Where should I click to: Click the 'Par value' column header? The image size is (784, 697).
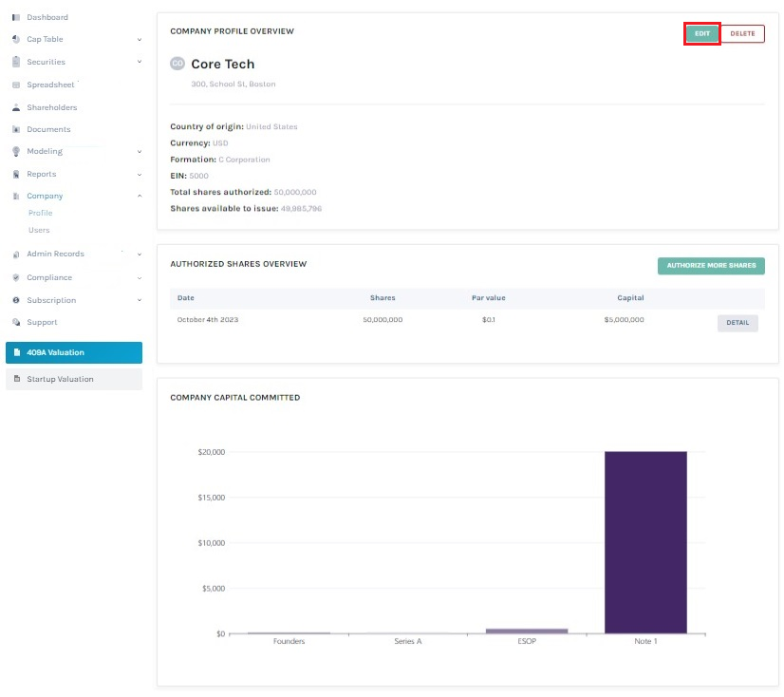click(x=489, y=298)
